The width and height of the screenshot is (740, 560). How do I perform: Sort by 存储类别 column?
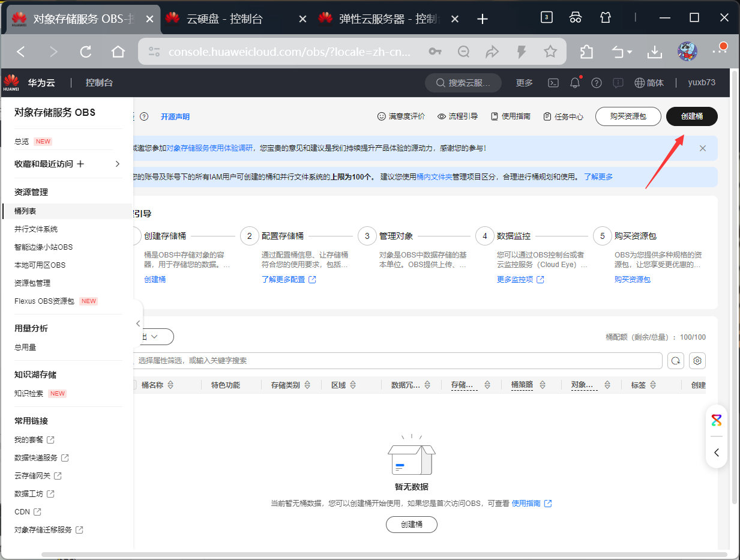[x=306, y=385]
